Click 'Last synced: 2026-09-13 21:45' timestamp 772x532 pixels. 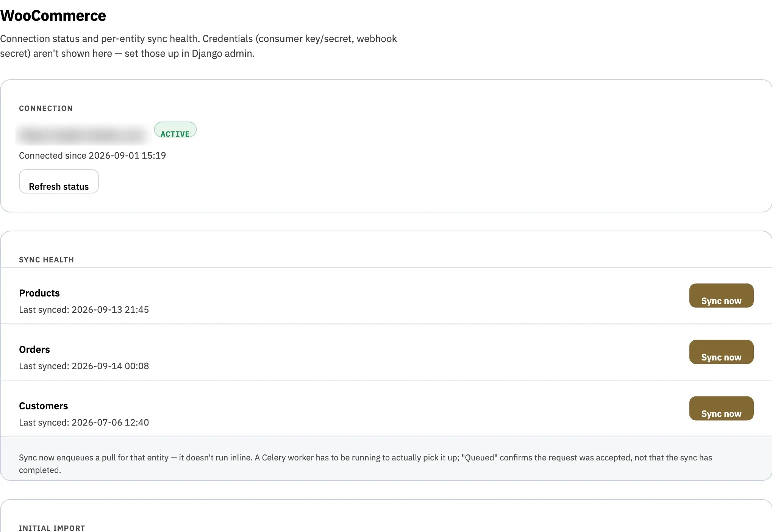pyautogui.click(x=84, y=310)
